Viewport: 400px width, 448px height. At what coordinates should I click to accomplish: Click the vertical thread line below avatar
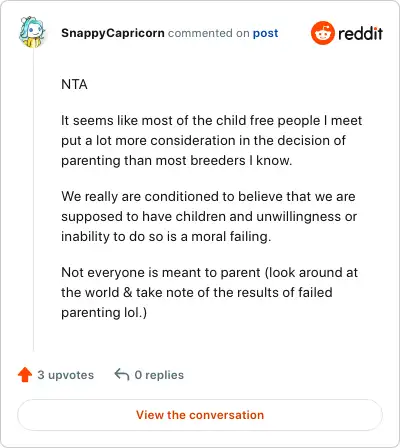(x=33, y=200)
